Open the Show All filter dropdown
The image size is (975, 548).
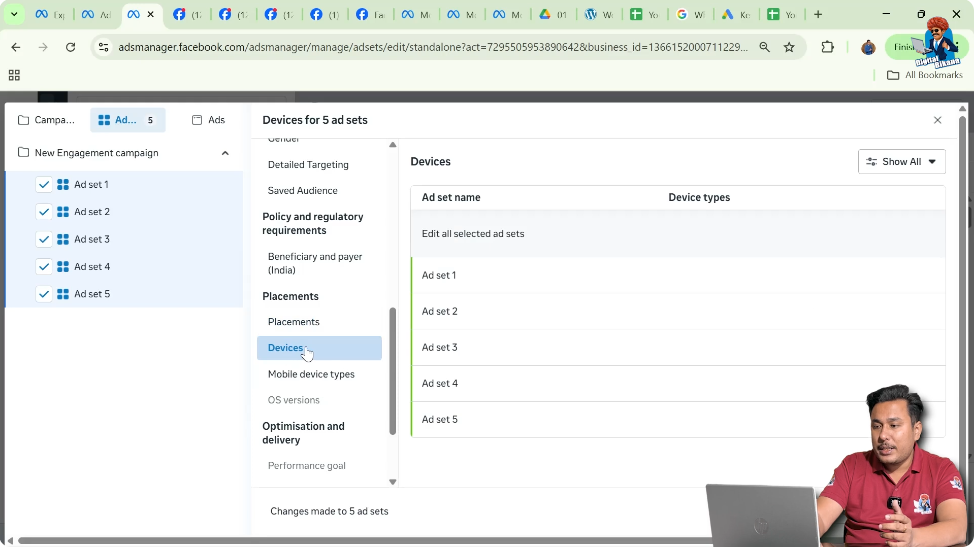(x=902, y=162)
